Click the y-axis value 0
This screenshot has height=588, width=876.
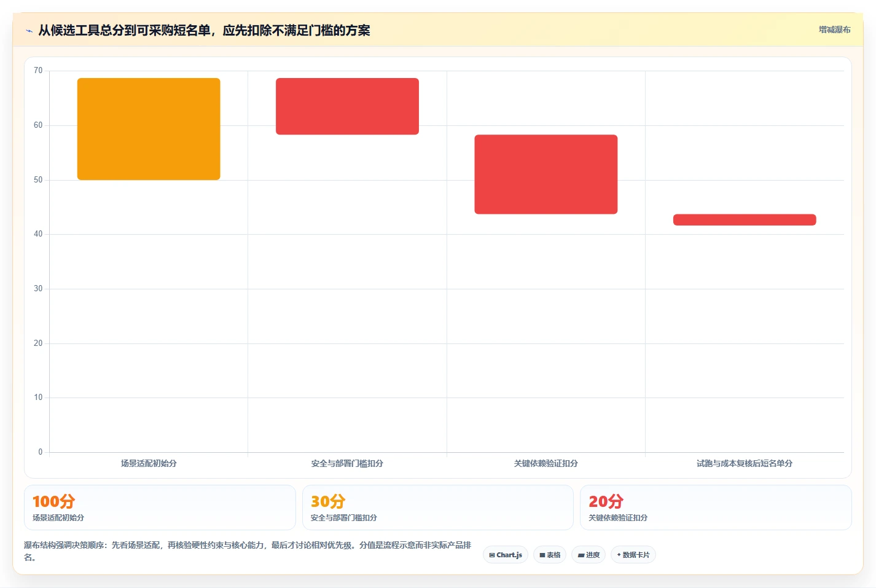point(41,452)
